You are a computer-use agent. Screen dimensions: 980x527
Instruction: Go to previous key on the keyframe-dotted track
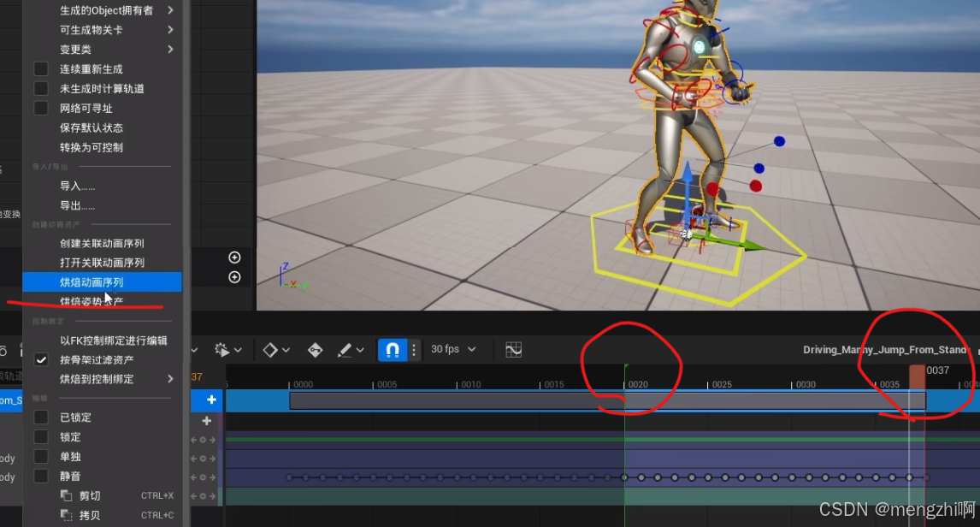pos(194,477)
